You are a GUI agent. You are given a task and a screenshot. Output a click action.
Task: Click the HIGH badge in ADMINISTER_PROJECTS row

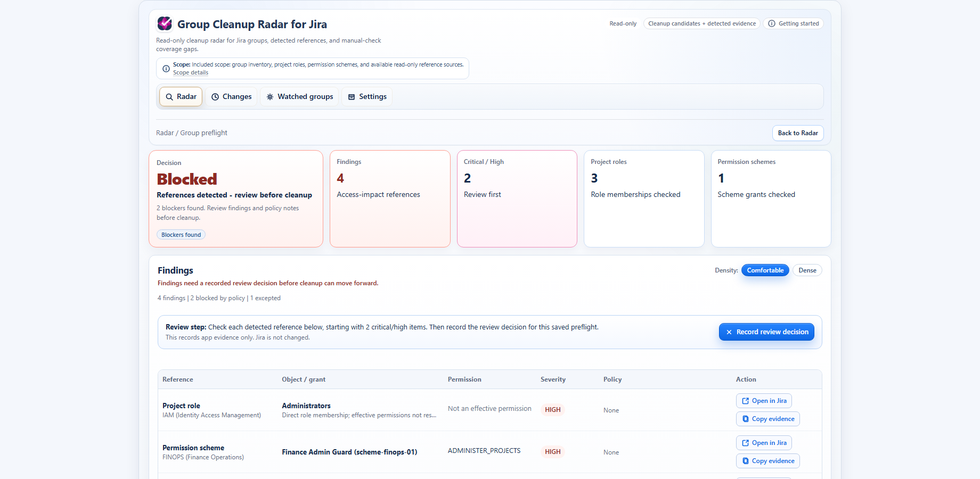tap(553, 452)
